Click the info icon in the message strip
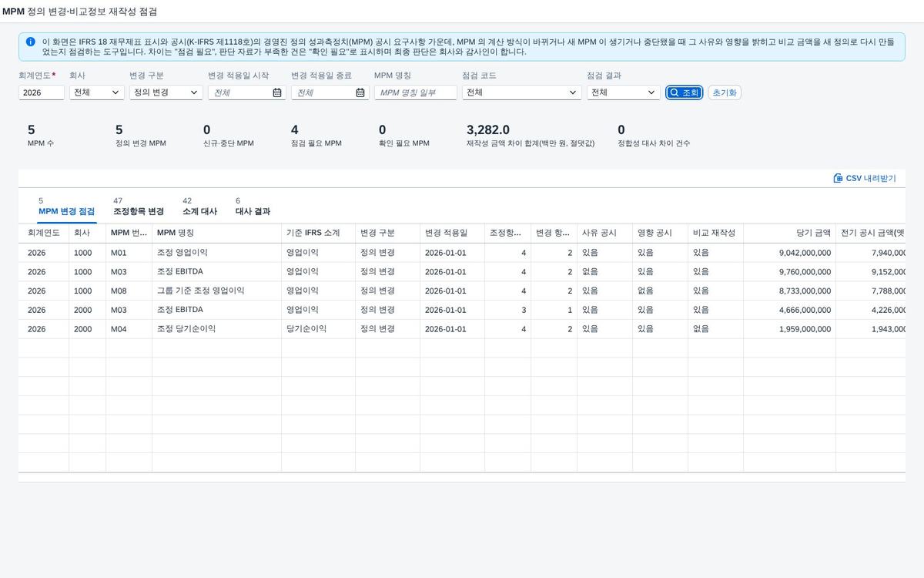 (x=31, y=42)
